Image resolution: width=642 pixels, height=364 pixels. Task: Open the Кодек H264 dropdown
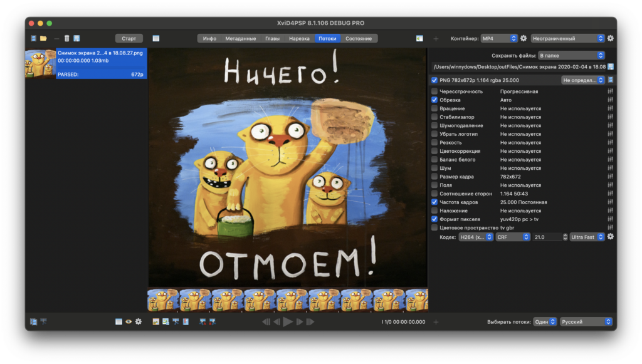point(476,237)
